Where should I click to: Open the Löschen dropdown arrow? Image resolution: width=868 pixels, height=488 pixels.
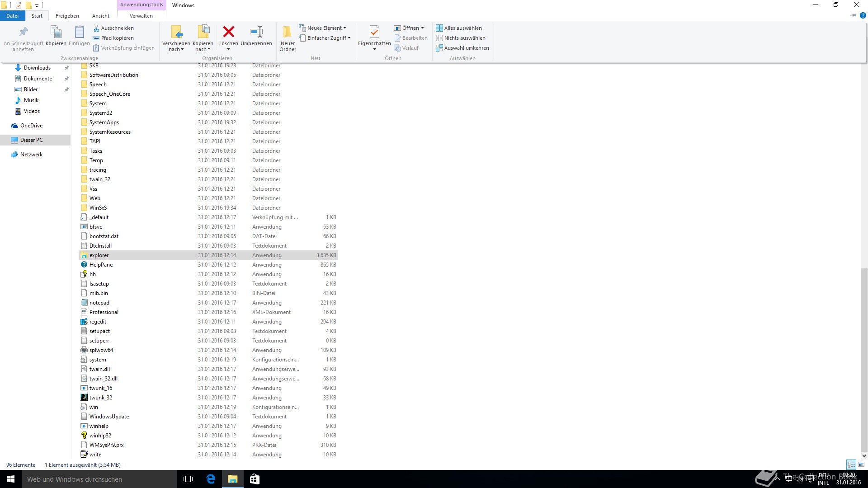[x=229, y=50]
